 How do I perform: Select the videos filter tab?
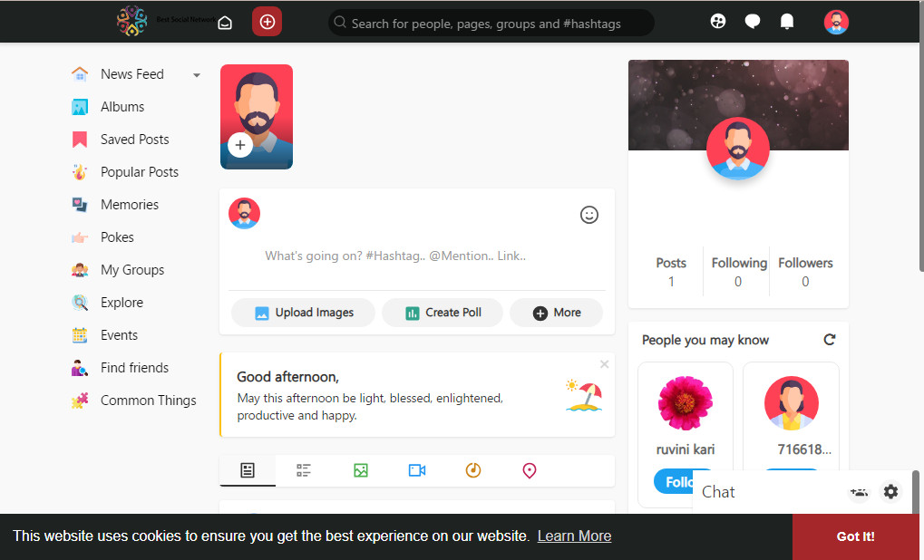(416, 470)
